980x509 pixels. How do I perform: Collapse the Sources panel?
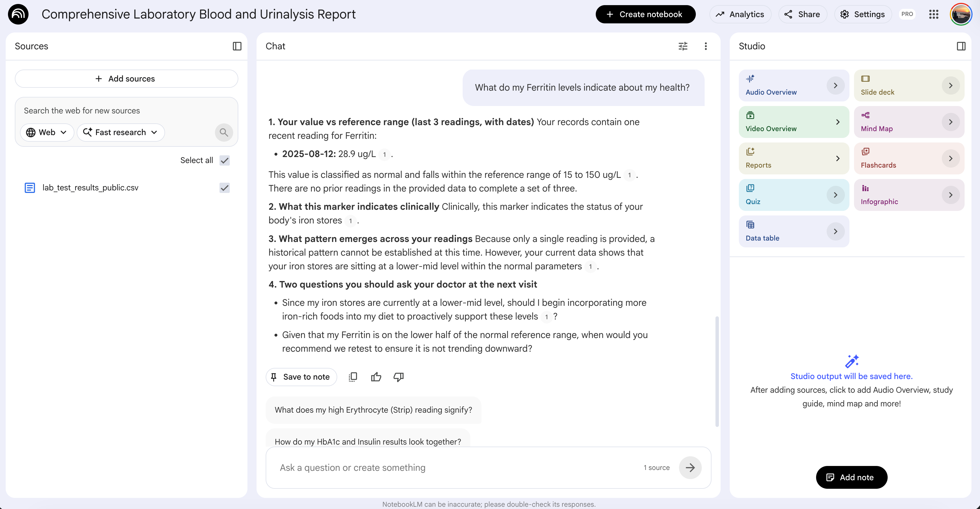237,46
